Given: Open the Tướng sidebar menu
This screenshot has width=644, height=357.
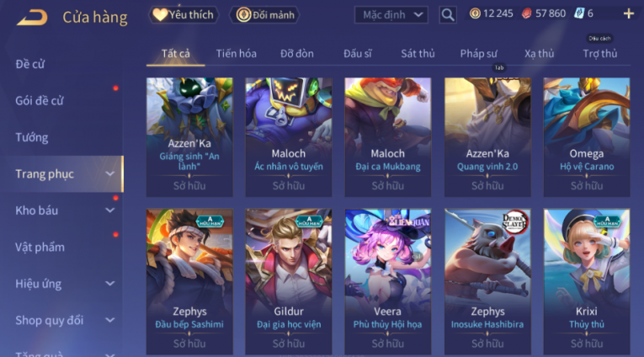Looking at the screenshot, I should [32, 137].
